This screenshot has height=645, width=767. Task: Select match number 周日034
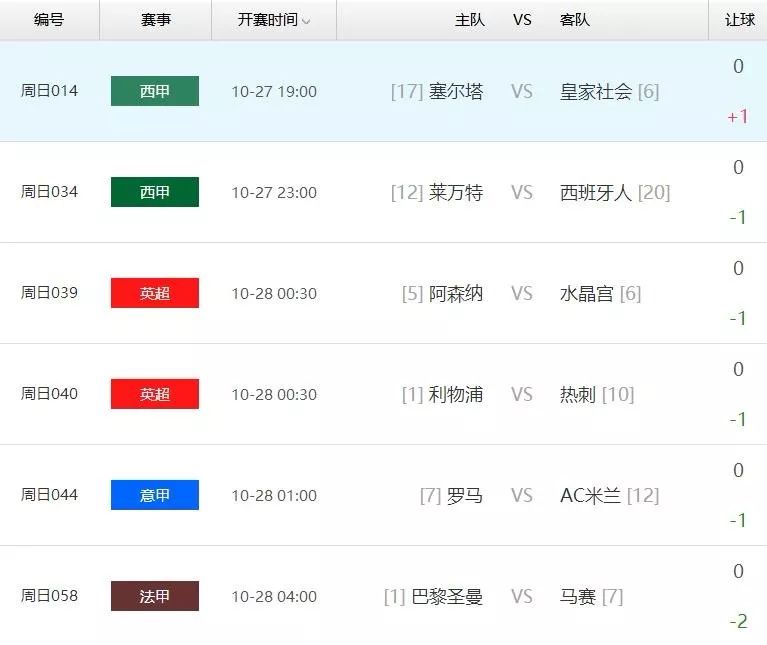pos(49,192)
